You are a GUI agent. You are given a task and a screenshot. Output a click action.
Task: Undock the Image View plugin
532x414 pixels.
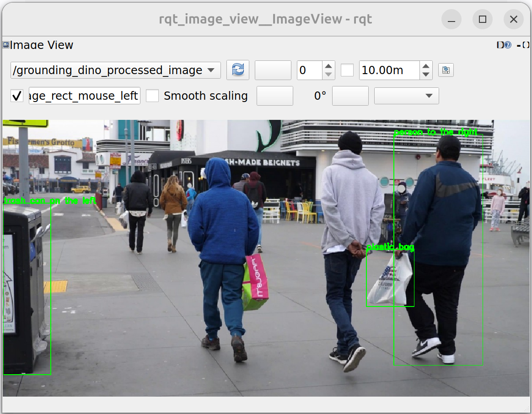pos(500,45)
